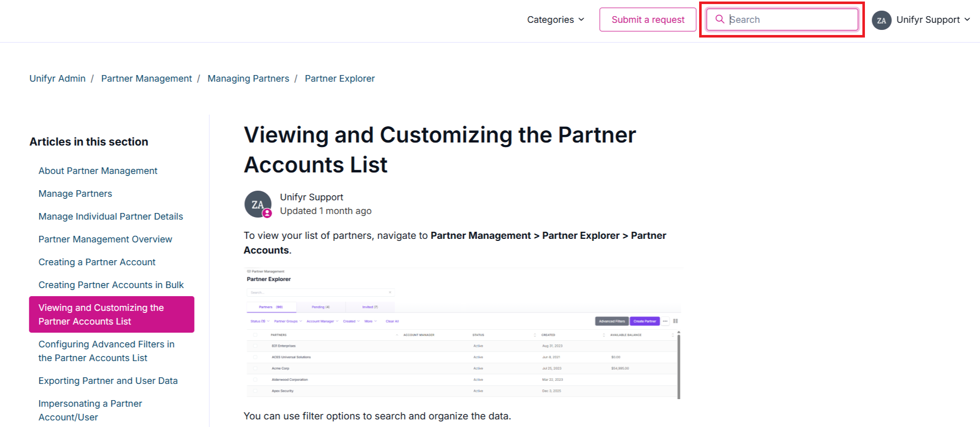The width and height of the screenshot is (980, 427).
Task: Open the Manage Partners sidebar article
Action: click(75, 194)
